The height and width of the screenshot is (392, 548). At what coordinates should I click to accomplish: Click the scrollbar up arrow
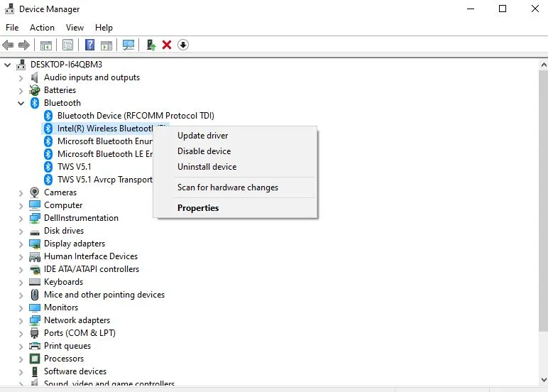tap(544, 65)
